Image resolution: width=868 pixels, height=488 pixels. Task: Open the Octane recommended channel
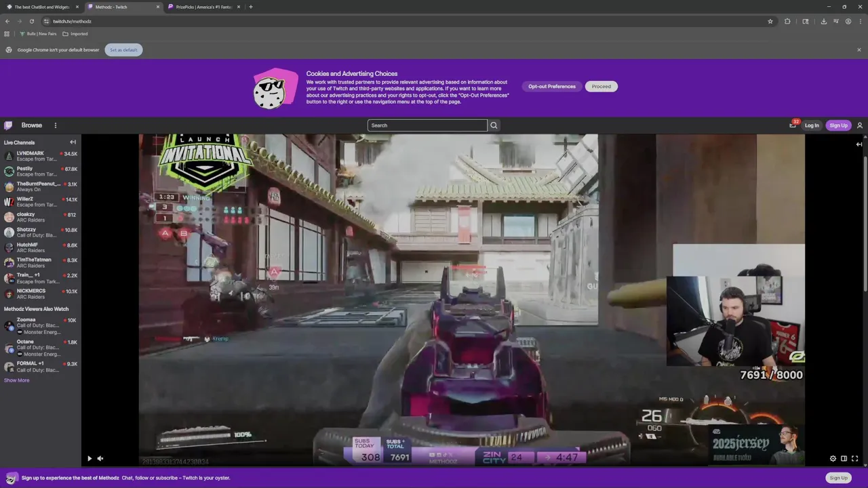pyautogui.click(x=41, y=348)
